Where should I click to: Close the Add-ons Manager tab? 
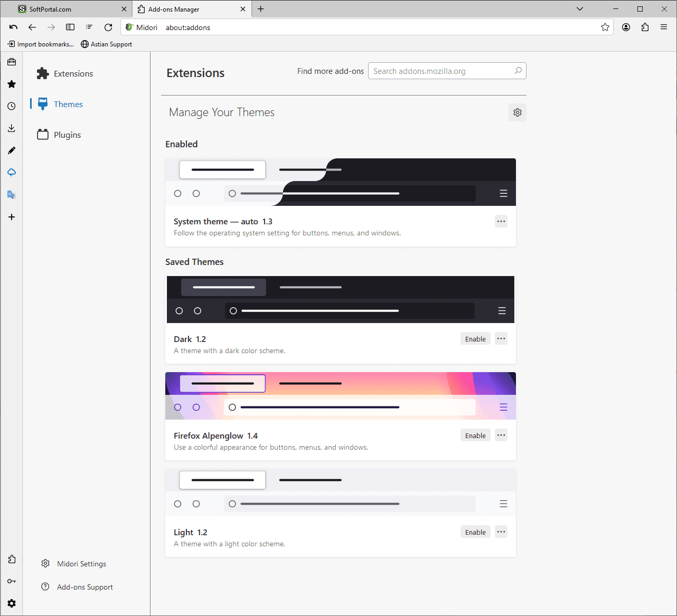(243, 9)
